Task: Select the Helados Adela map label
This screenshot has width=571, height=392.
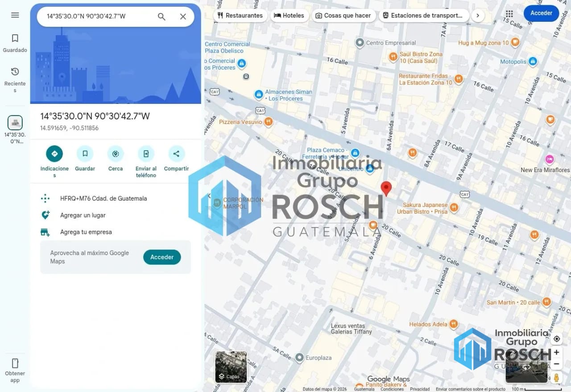Action: point(428,324)
